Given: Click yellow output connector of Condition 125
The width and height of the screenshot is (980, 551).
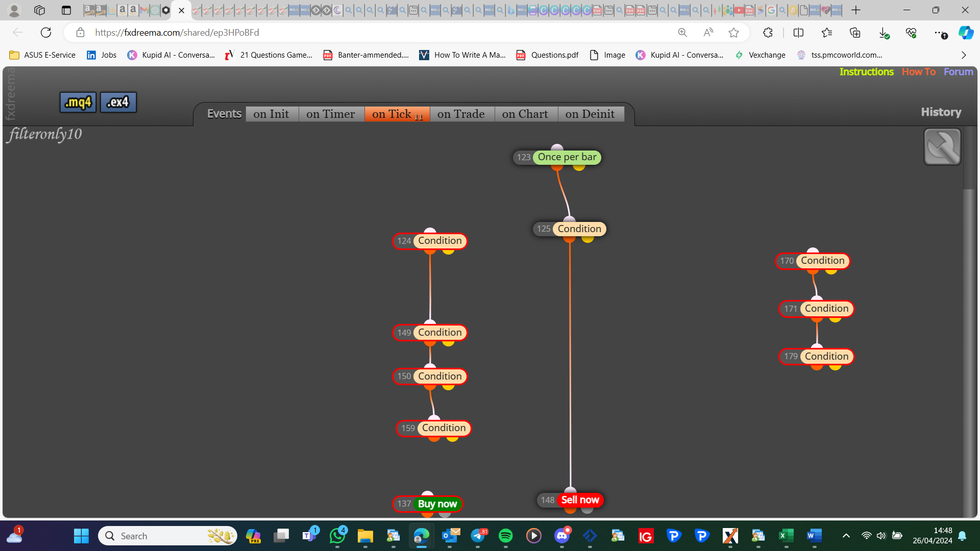Looking at the screenshot, I should [x=587, y=238].
